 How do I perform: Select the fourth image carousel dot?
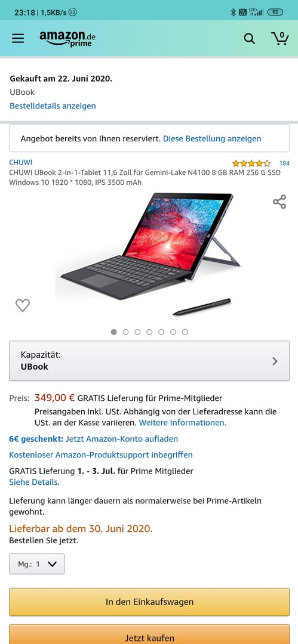pos(149,332)
